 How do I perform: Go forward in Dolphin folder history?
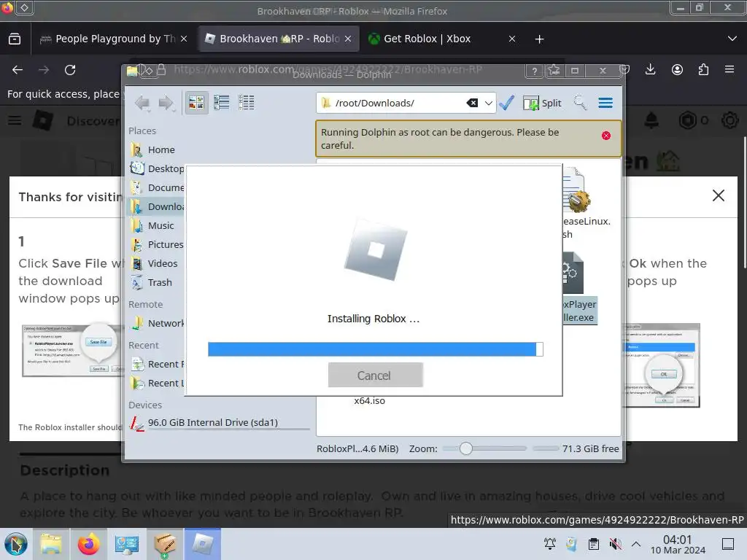(x=166, y=103)
